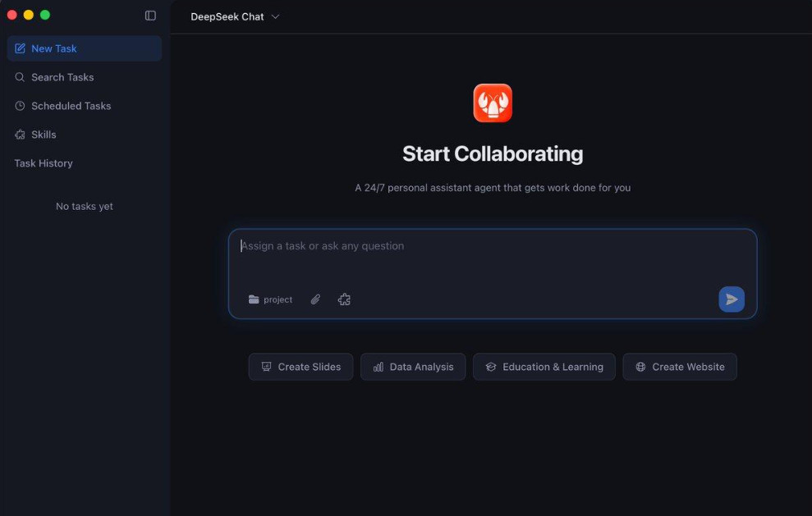Screen dimensions: 812x516
Task: Open the DeepSeek Chat model dropdown
Action: click(235, 16)
